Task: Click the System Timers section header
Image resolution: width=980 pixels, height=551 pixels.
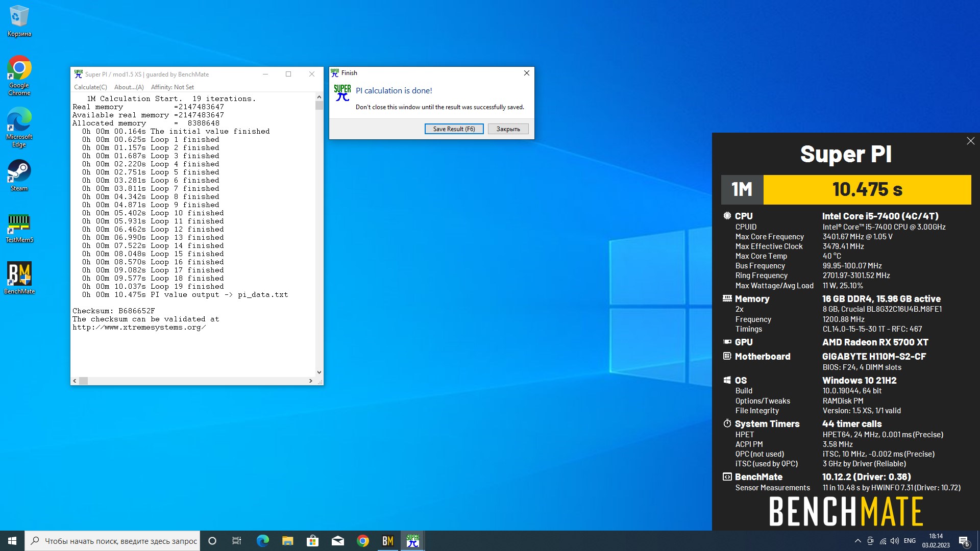Action: (x=767, y=424)
